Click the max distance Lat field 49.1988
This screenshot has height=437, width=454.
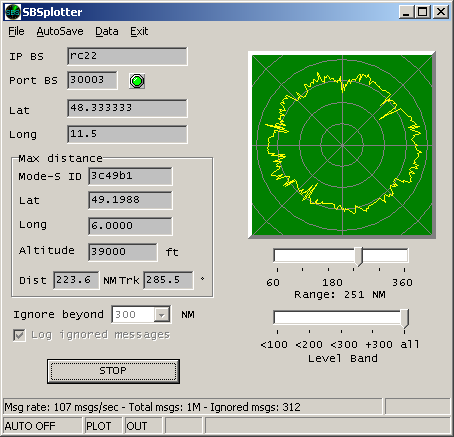tap(130, 200)
